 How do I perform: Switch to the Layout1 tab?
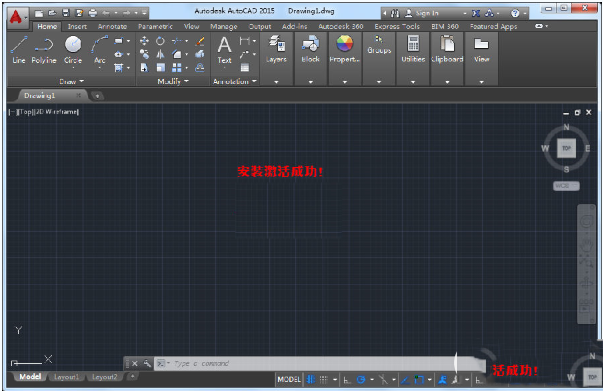point(67,377)
